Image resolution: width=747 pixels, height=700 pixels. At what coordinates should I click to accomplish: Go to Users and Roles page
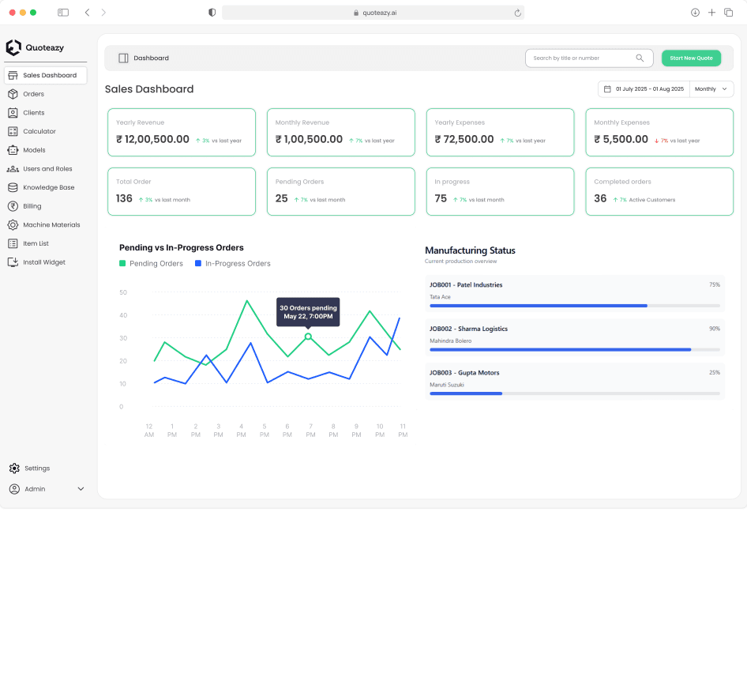point(47,169)
